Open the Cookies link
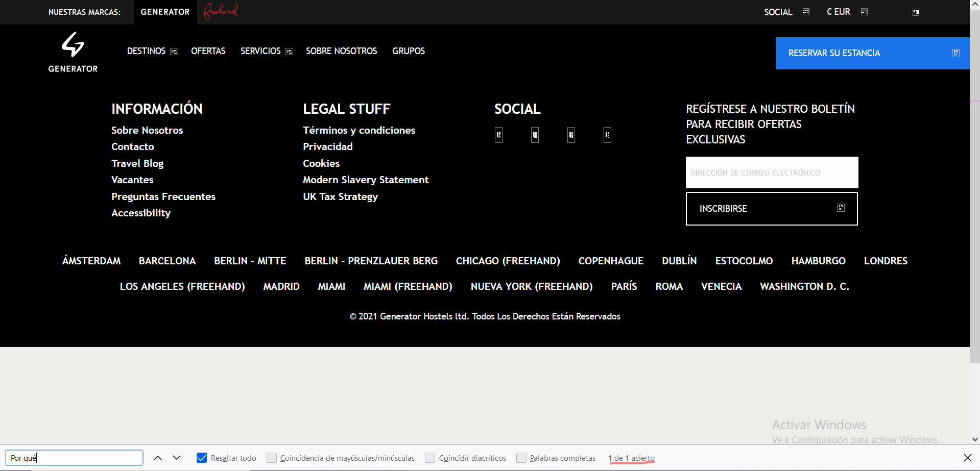Viewport: 980px width, 471px height. coord(321,163)
